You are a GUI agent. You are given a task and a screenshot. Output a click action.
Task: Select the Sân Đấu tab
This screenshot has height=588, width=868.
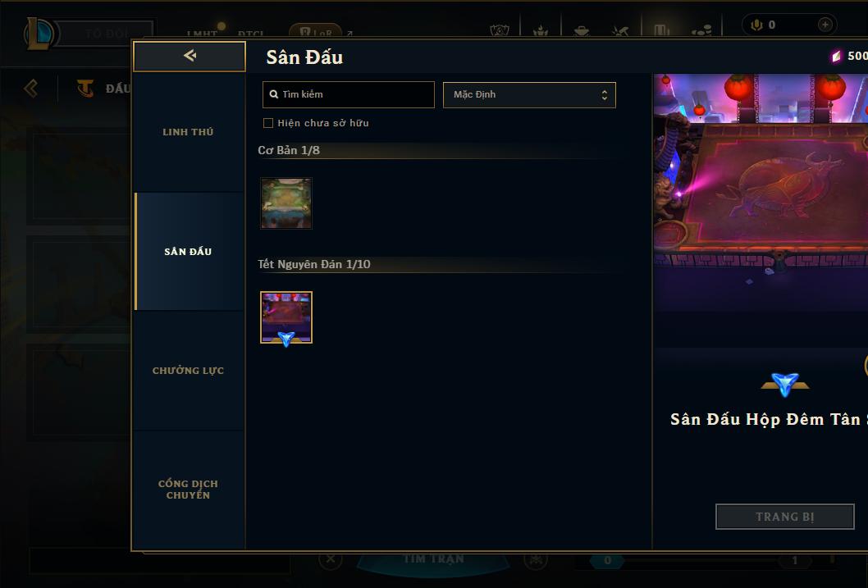(x=188, y=252)
